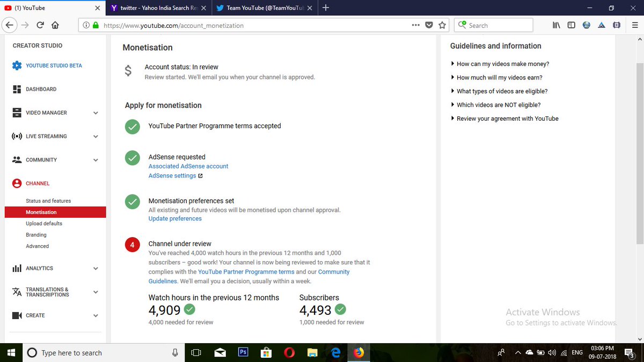Switch to the Team YouTube Twitter tab
This screenshot has height=362, width=644.
pos(264,8)
